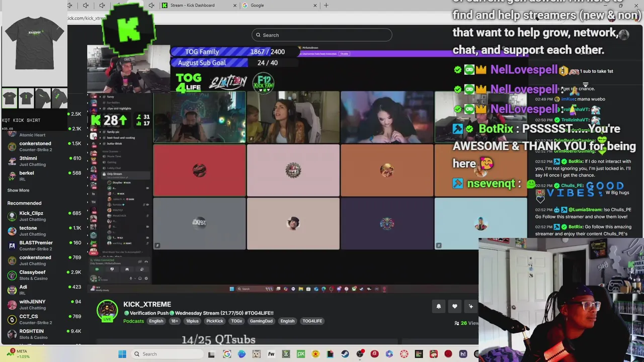Click the August Sub Goal 24/40 bar
The width and height of the screenshot is (644, 362).
[234, 63]
